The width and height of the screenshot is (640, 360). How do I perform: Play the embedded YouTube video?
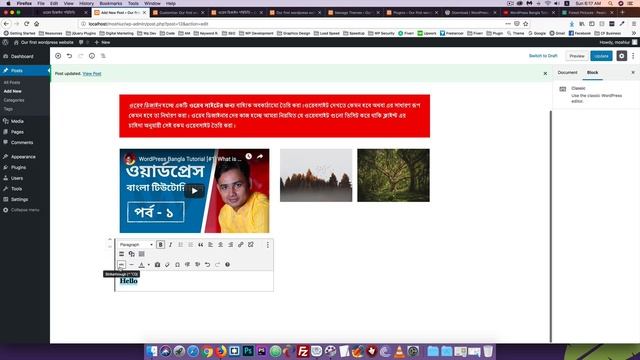(x=194, y=191)
